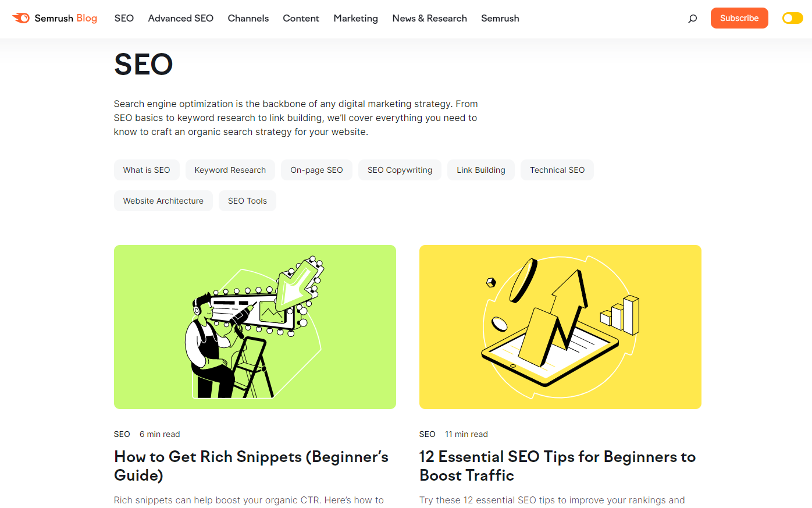Click the Subscribe button
The height and width of the screenshot is (508, 812).
739,18
